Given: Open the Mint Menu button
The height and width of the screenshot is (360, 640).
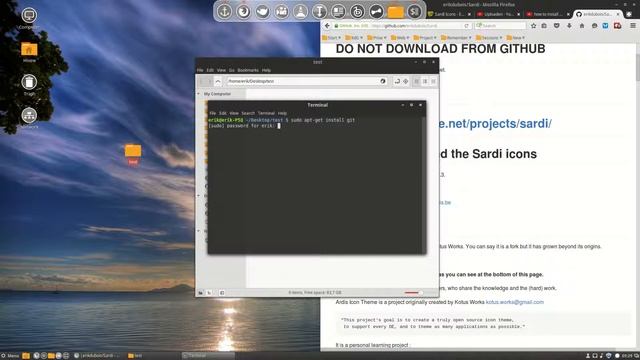Looking at the screenshot, I should 10,356.
